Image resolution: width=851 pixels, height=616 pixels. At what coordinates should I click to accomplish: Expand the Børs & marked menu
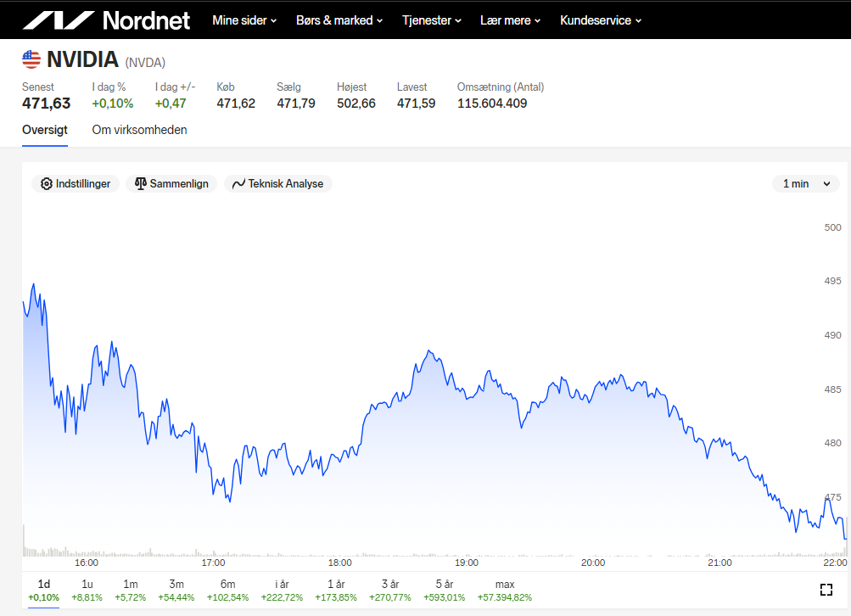click(x=339, y=20)
